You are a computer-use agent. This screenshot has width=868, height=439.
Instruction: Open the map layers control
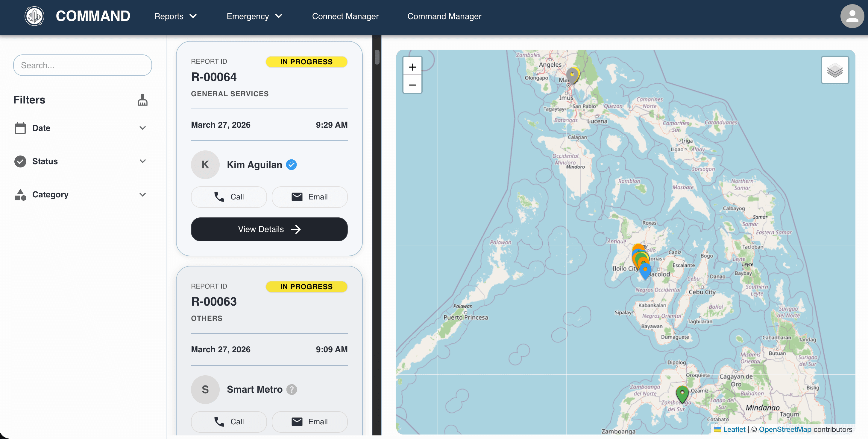click(835, 70)
